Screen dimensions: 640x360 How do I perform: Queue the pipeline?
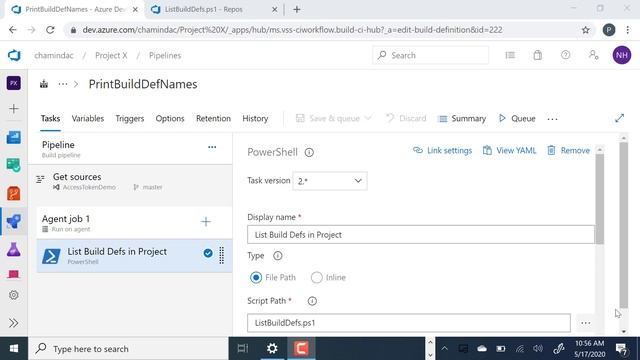pyautogui.click(x=517, y=118)
